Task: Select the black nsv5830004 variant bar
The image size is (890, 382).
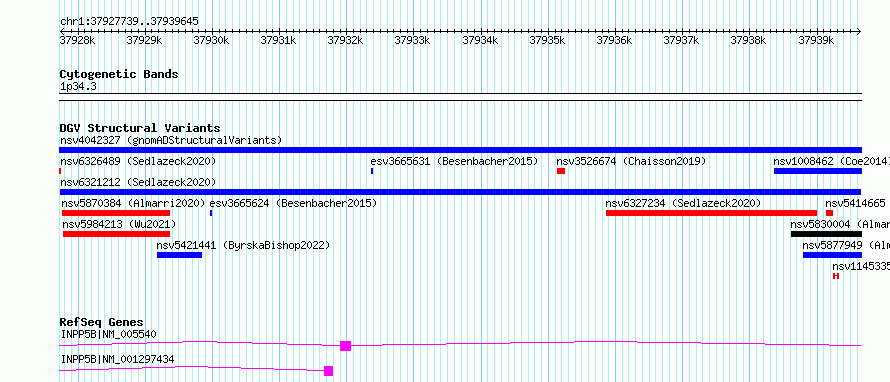Action: click(x=826, y=234)
